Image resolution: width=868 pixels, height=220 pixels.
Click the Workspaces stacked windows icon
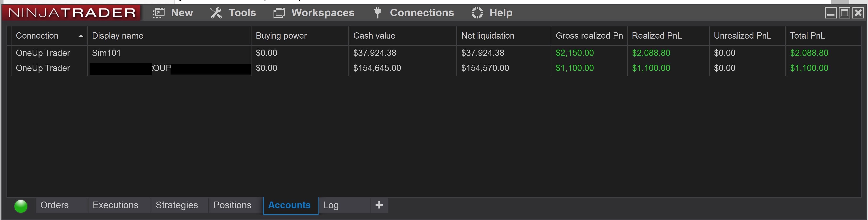(279, 13)
